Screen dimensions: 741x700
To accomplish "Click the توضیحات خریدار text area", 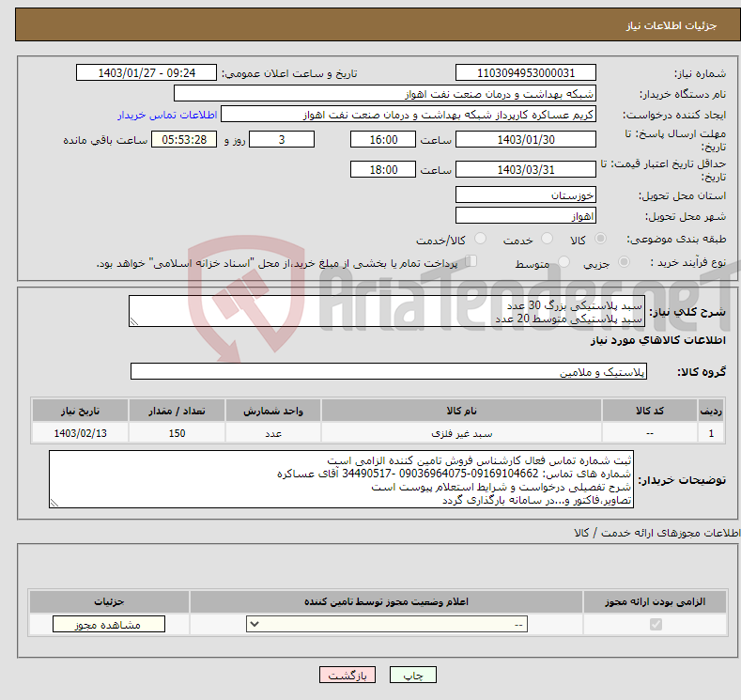I will coord(341,479).
